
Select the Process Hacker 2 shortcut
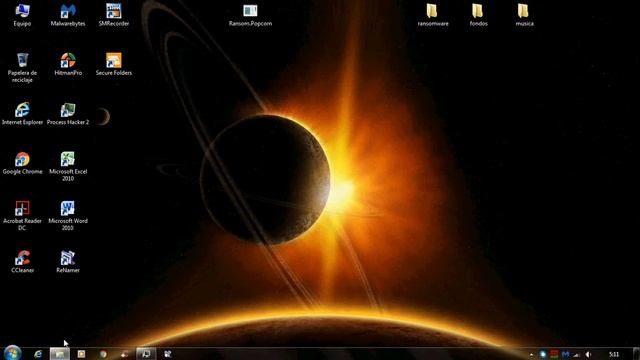pyautogui.click(x=68, y=114)
